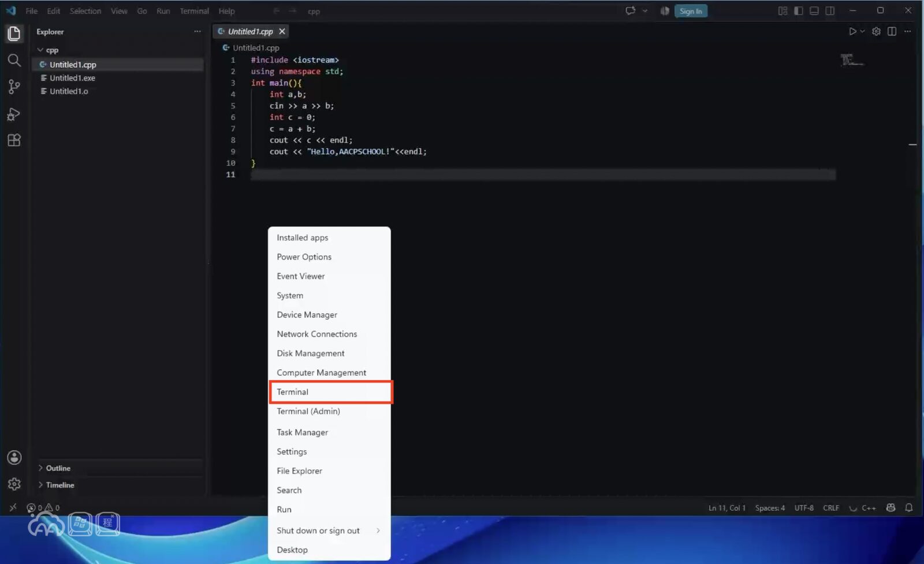Select Untitled1.exe in the file tree

pyautogui.click(x=118, y=78)
